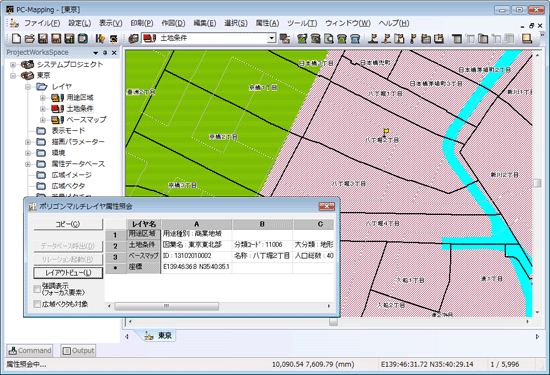550x375 pixels.
Task: Click the 京橋2丁目 label on map
Action: click(x=223, y=137)
